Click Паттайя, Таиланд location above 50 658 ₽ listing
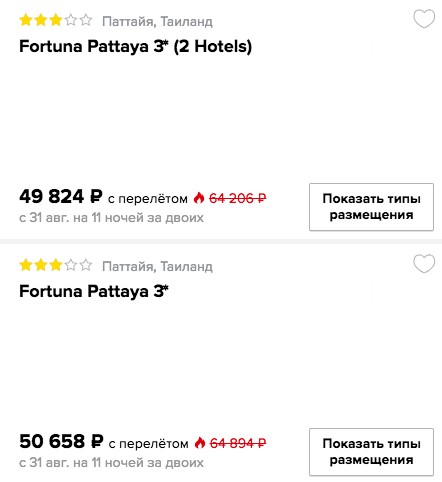Screen dimensions: 442x482 tap(157, 267)
